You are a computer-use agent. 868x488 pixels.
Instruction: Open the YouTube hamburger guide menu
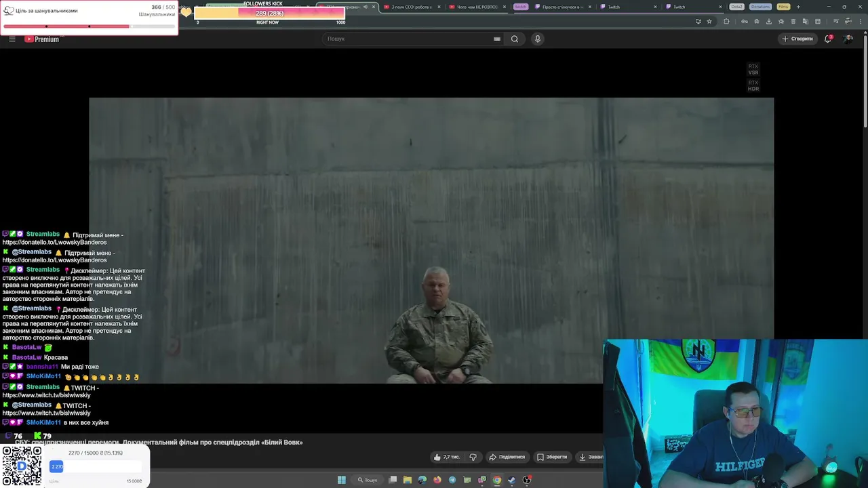[x=12, y=39]
